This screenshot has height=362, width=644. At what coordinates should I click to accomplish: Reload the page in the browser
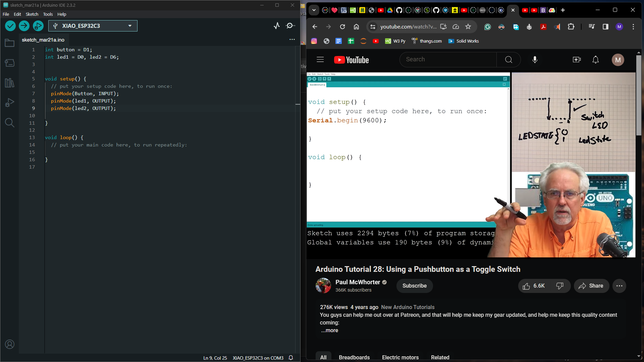[342, 27]
